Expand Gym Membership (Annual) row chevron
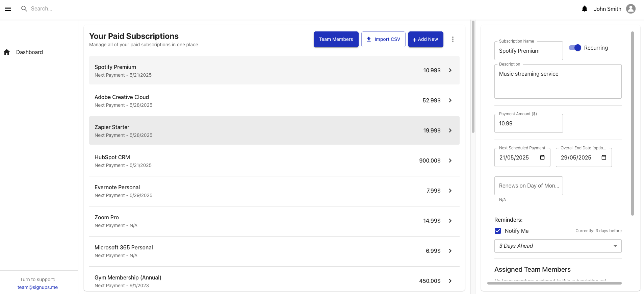Viewport: 644px width, 294px height. 450,281
